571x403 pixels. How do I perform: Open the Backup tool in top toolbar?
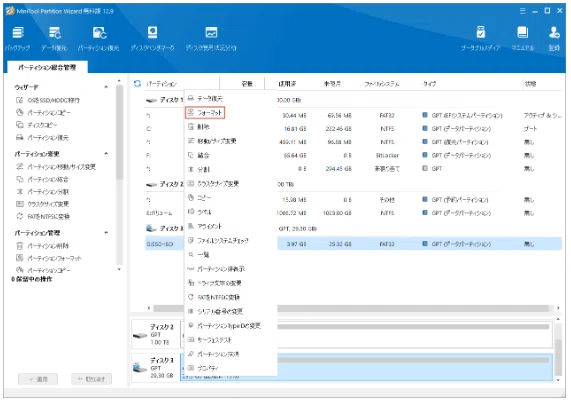(17, 38)
